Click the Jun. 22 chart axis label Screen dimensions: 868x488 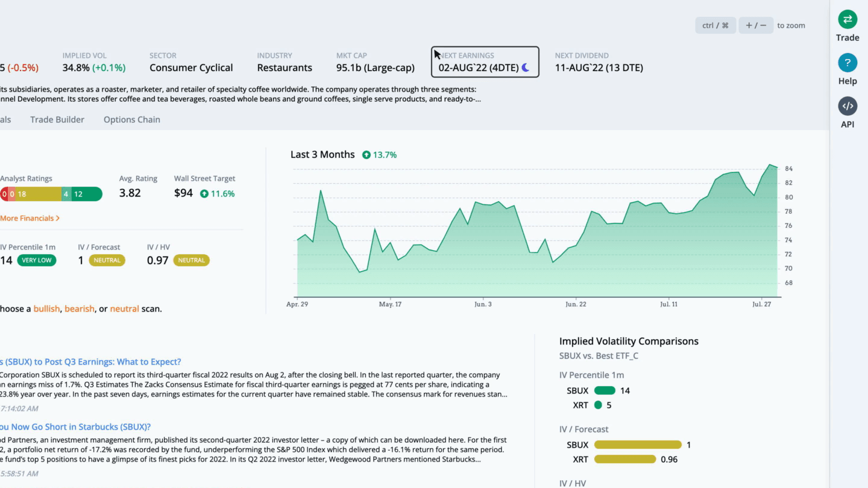pyautogui.click(x=576, y=304)
